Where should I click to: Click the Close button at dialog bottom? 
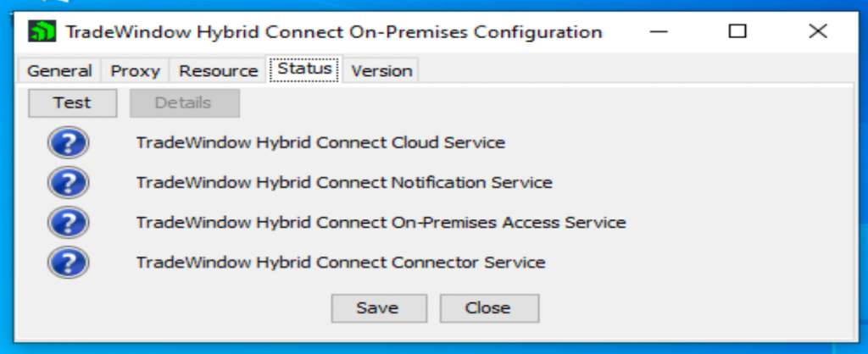pos(489,308)
